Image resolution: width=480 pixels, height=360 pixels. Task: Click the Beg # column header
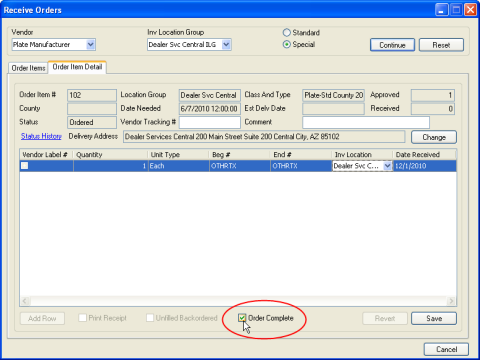pyautogui.click(x=240, y=155)
